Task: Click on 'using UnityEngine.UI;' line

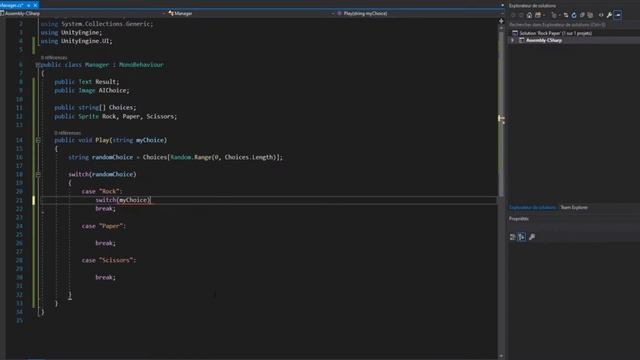Action: pos(76,41)
